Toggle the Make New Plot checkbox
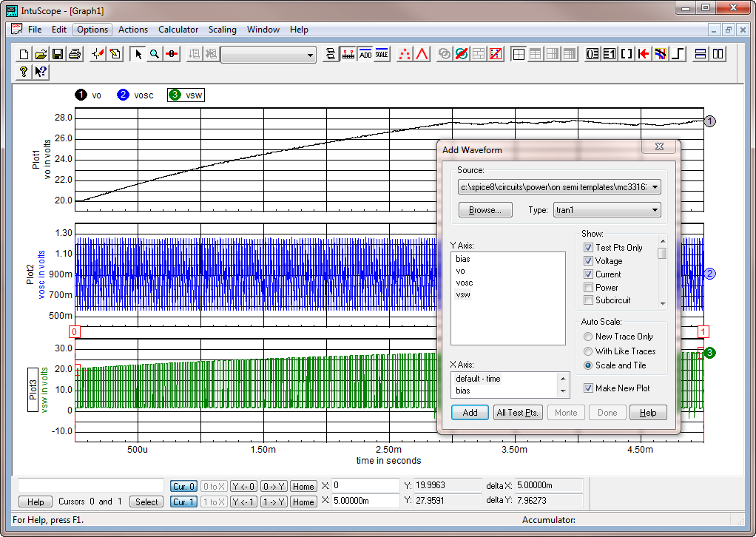Screen dimensions: 756x537 pos(589,388)
